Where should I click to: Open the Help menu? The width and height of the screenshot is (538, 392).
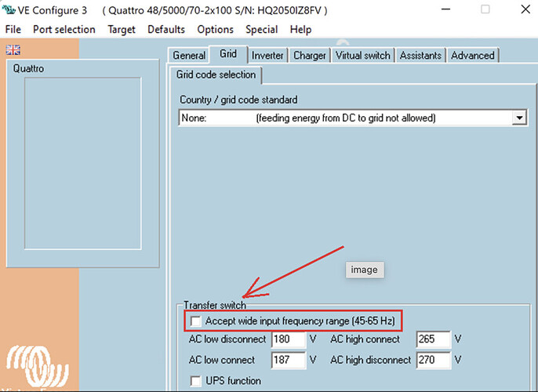tap(300, 30)
